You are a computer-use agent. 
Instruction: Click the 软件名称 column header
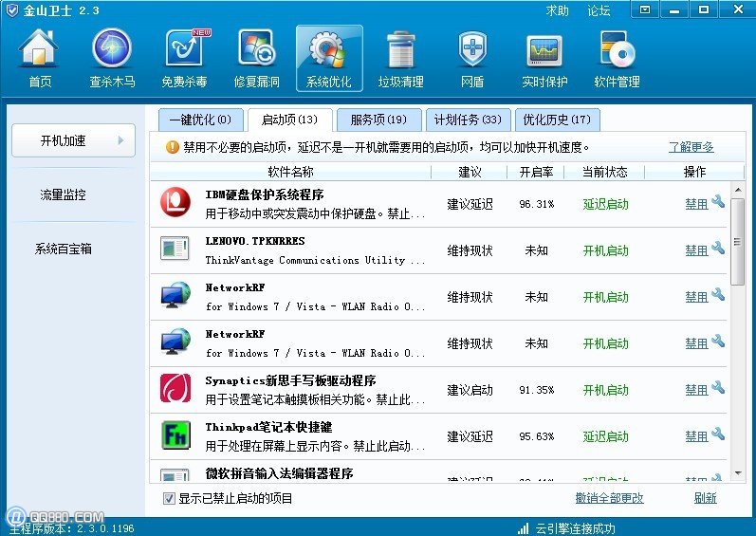[x=290, y=172]
